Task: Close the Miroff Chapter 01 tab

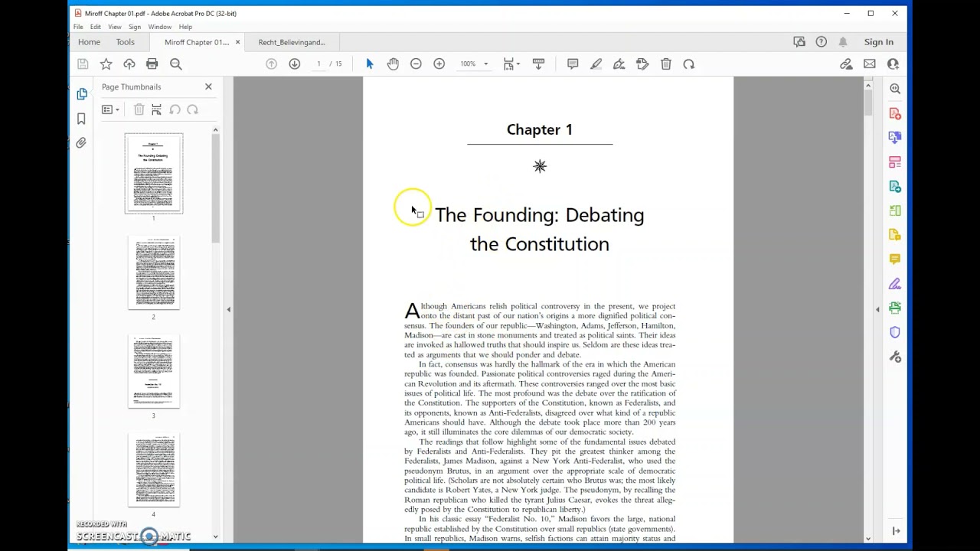Action: [237, 42]
